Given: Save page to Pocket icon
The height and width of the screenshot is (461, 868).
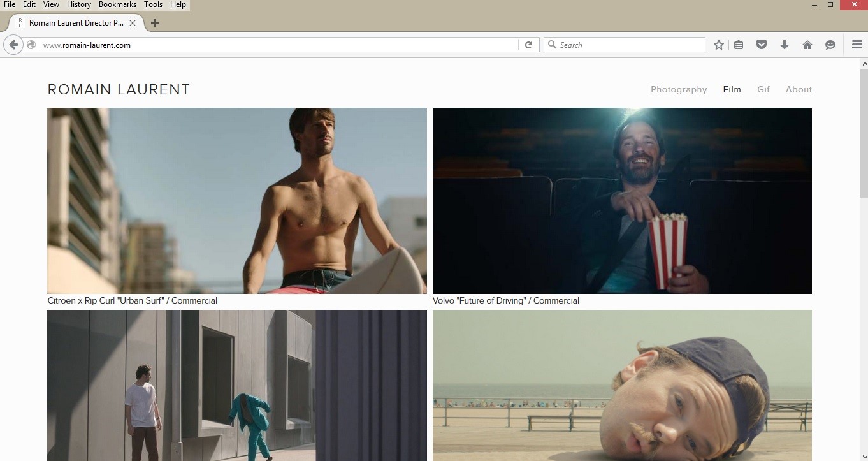Looking at the screenshot, I should click(762, 45).
